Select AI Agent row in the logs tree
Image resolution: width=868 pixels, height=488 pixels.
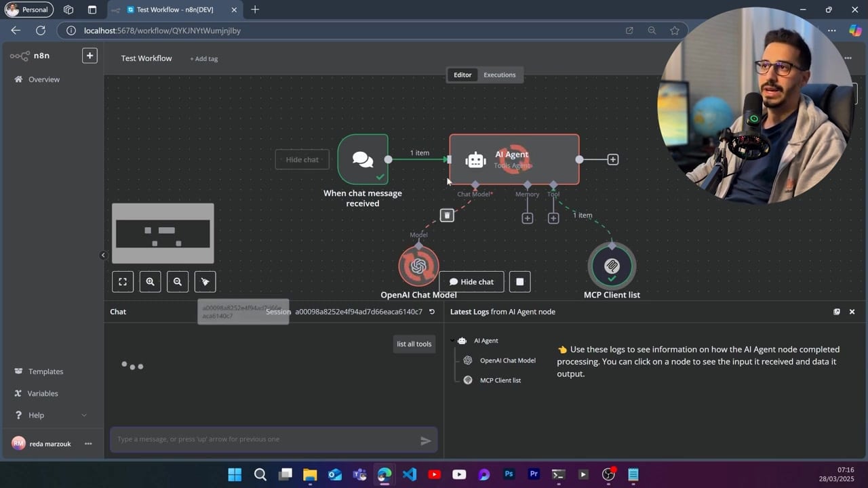coord(486,341)
